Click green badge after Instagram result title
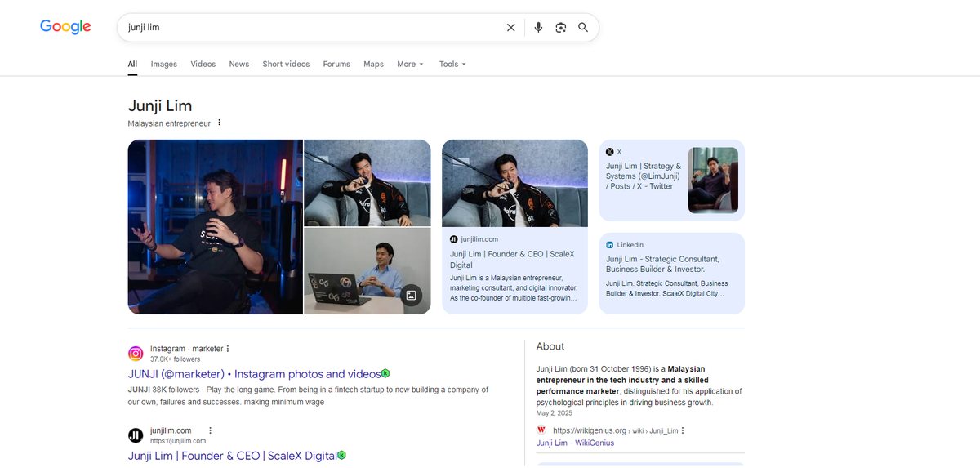Screen dimensions: 980x468 (x=385, y=373)
